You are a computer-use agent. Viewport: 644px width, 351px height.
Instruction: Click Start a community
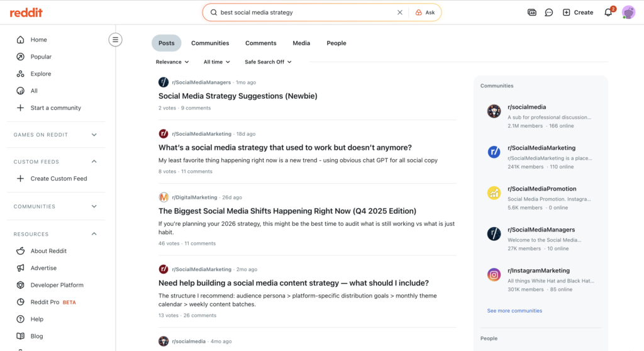[x=55, y=108]
